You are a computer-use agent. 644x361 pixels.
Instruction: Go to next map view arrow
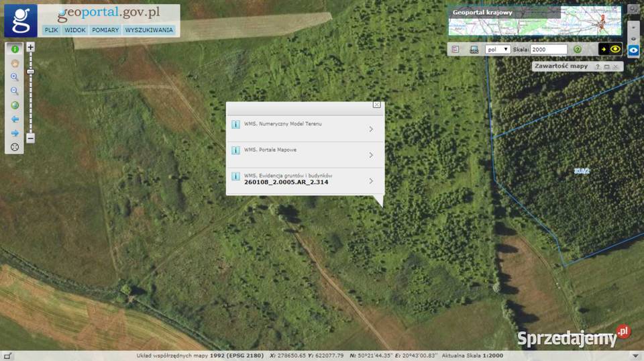14,133
